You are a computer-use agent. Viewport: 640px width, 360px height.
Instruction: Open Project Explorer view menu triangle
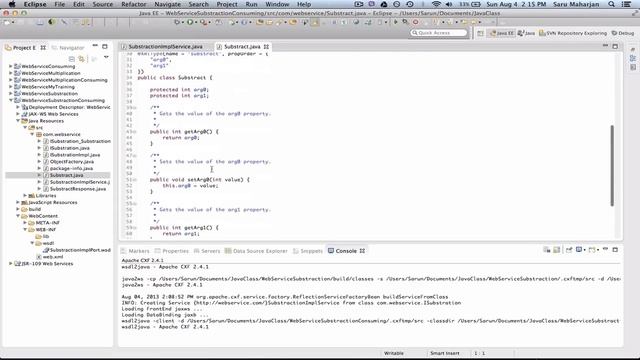(106, 58)
